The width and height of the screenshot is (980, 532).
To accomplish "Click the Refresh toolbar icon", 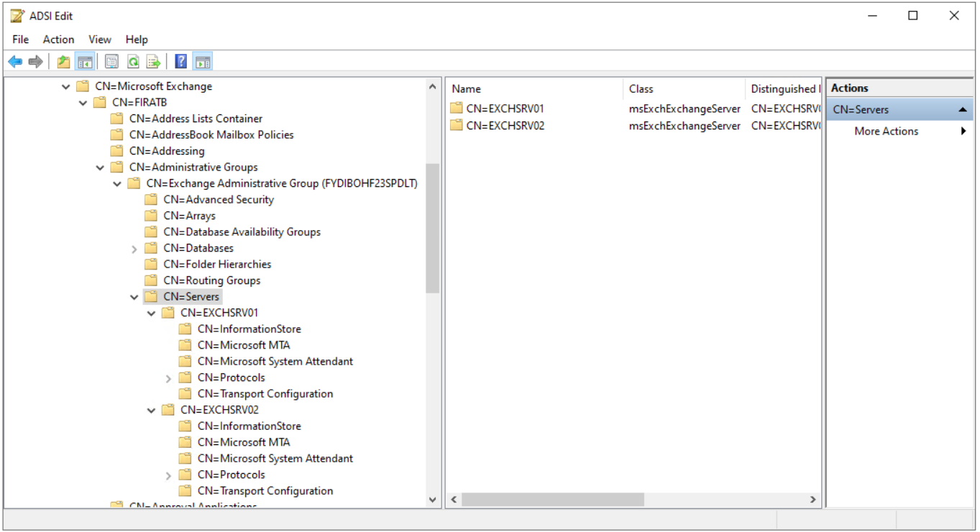I will [x=132, y=62].
